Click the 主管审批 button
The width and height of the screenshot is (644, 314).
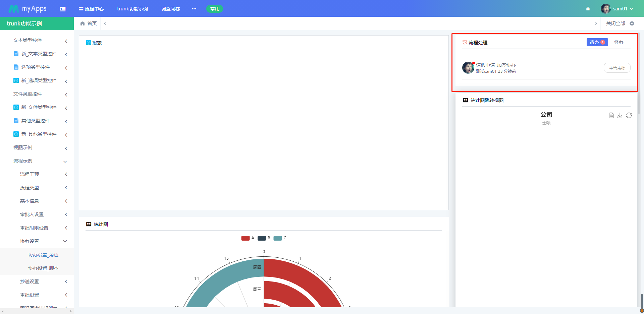point(617,68)
